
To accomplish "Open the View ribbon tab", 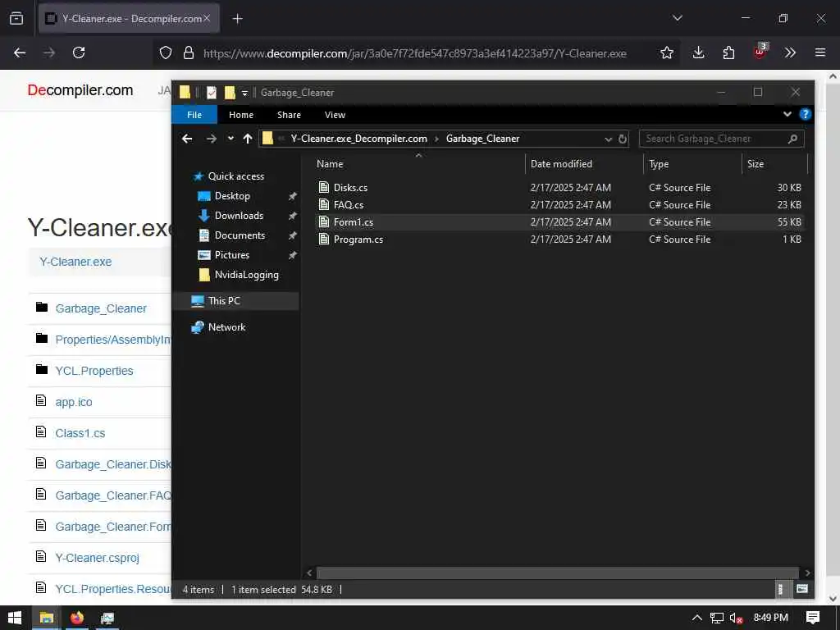I will (x=335, y=115).
